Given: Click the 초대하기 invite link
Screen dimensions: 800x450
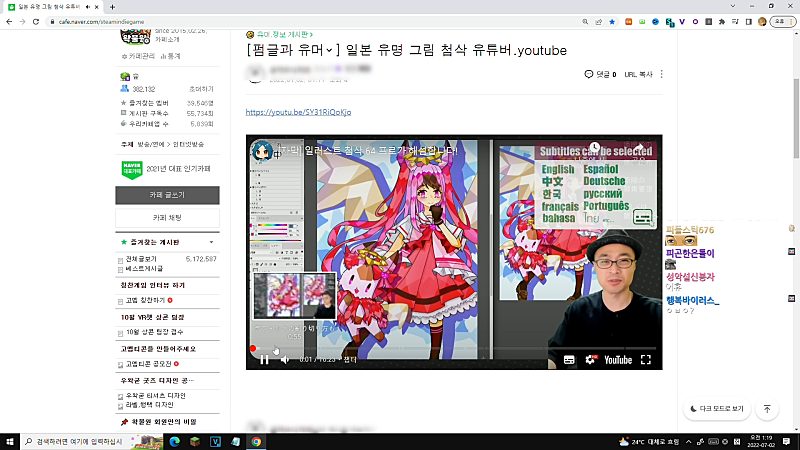Looking at the screenshot, I should point(201,89).
